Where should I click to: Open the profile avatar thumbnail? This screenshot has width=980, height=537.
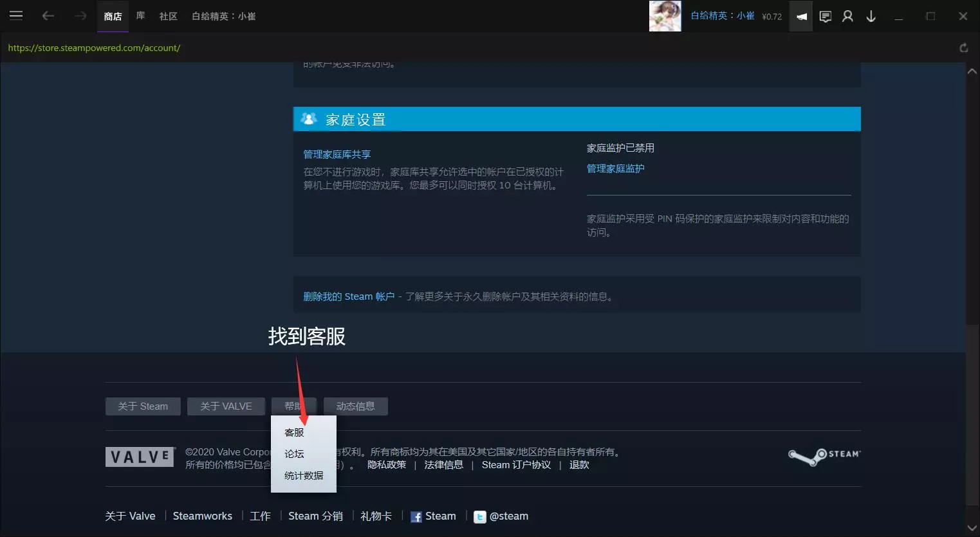click(665, 16)
